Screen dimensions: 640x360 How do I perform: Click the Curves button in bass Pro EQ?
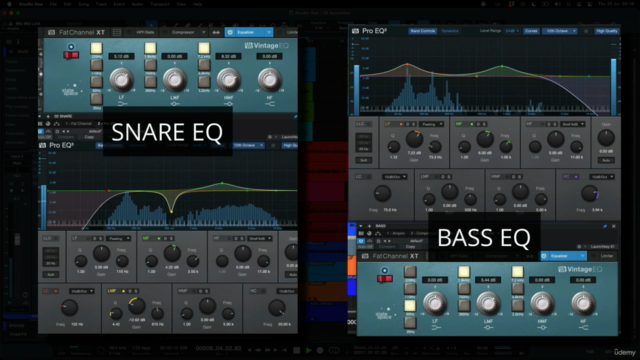[x=531, y=31]
